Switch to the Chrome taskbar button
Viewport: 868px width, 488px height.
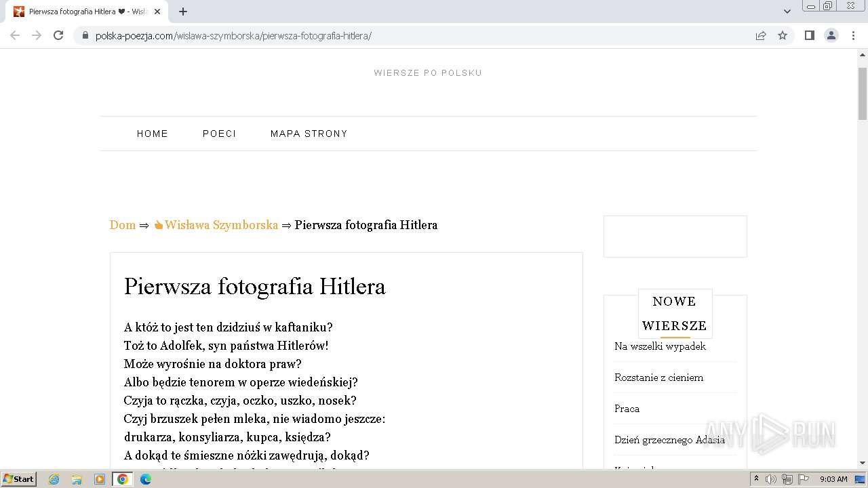123,479
